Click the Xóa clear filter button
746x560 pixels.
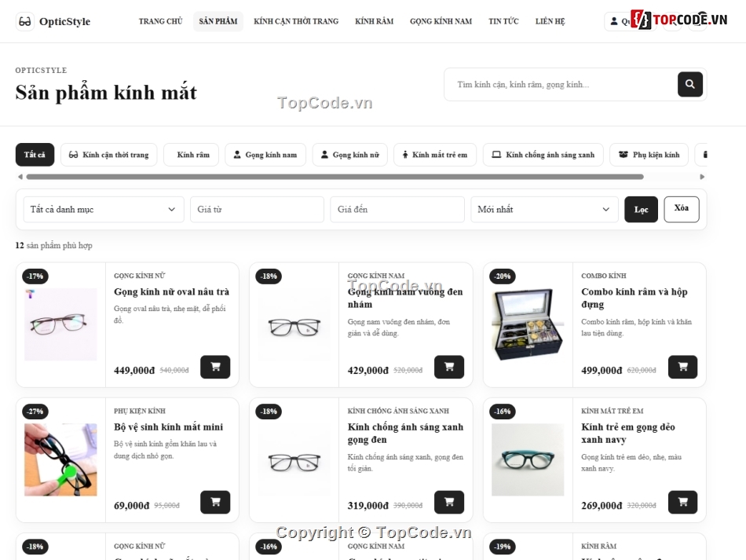pos(682,210)
